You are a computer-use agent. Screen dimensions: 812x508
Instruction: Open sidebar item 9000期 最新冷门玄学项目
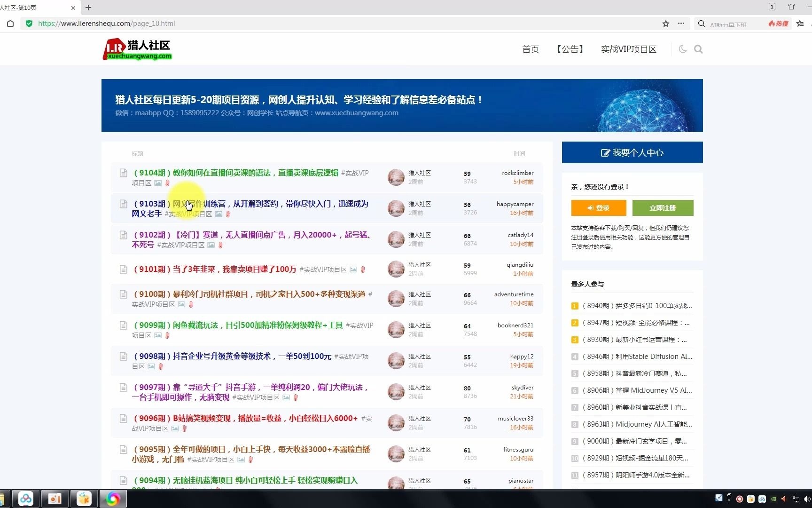pyautogui.click(x=635, y=441)
